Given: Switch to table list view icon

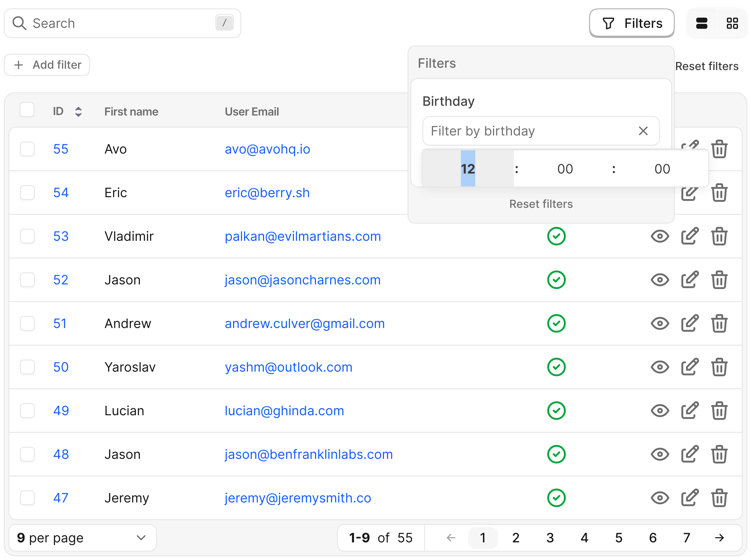Looking at the screenshot, I should coord(702,23).
